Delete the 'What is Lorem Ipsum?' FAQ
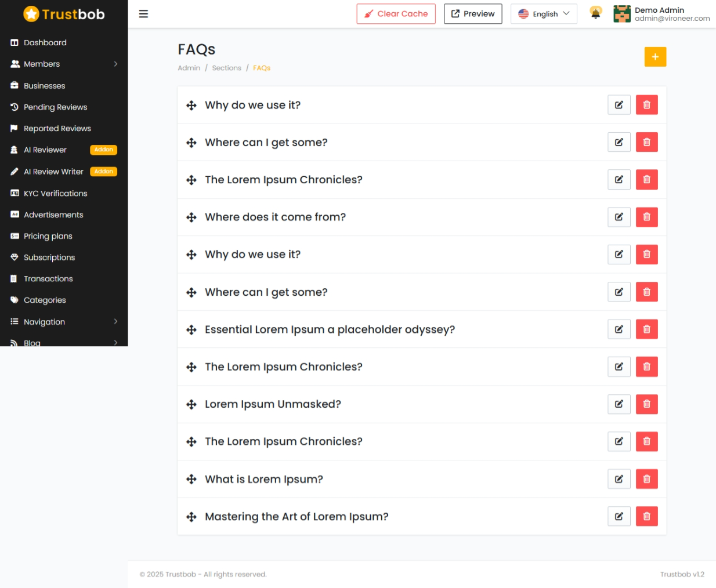 [x=646, y=479]
